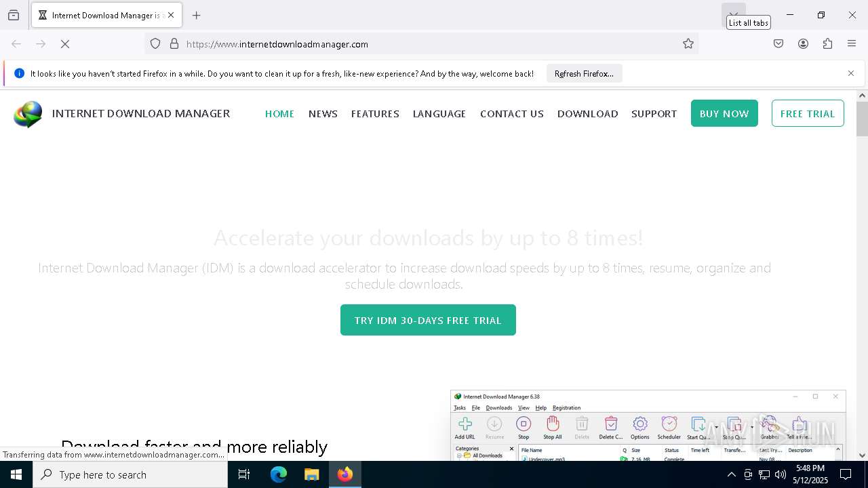This screenshot has height=488, width=868.
Task: Dismiss the Firefox refresh notification bar
Action: coord(851,73)
